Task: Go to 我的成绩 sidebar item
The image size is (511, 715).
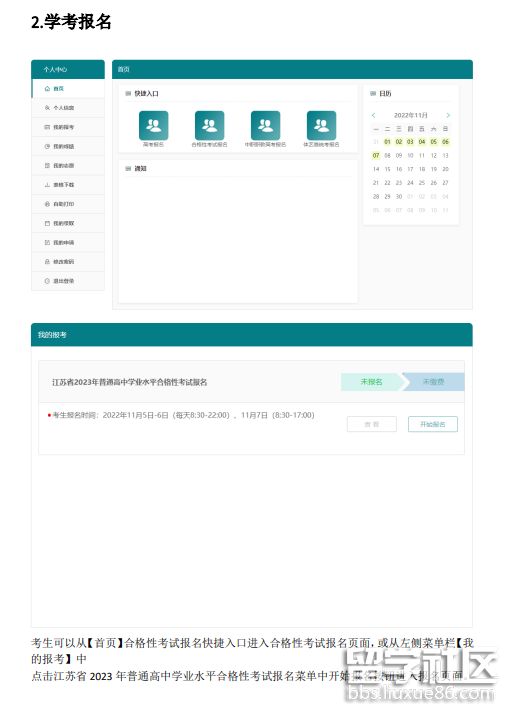Action: coord(68,146)
